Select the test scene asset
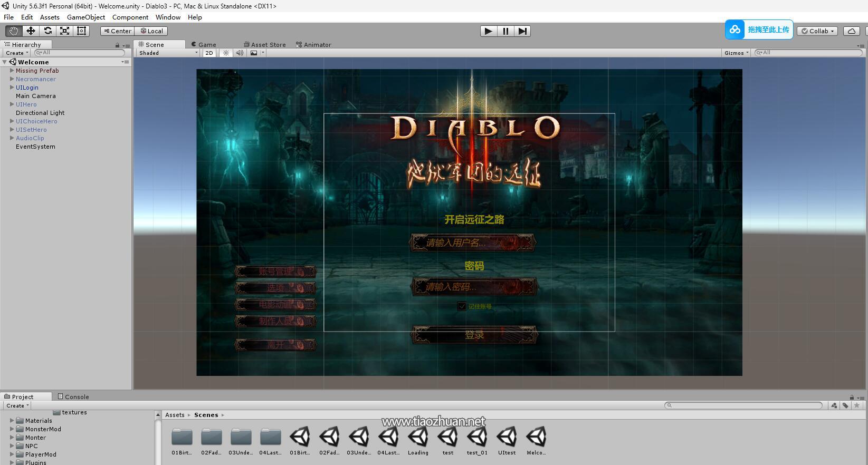The width and height of the screenshot is (868, 465). click(x=447, y=441)
